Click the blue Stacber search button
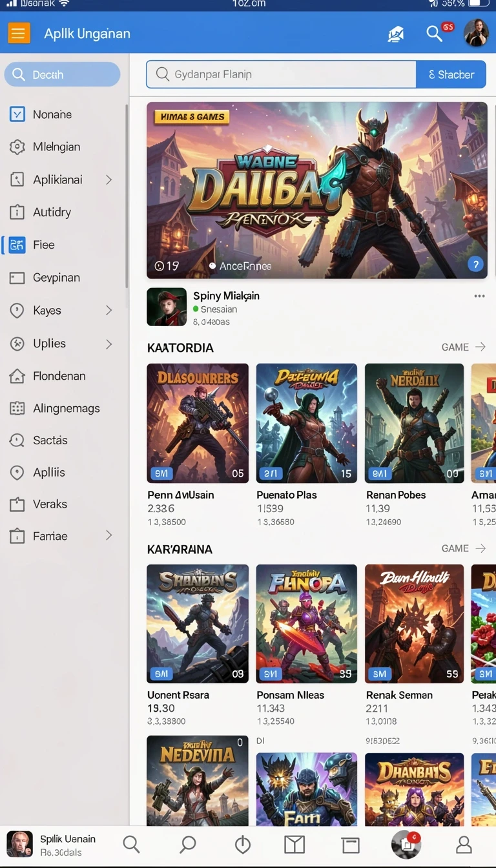Screen dimensions: 496x868 tap(451, 74)
